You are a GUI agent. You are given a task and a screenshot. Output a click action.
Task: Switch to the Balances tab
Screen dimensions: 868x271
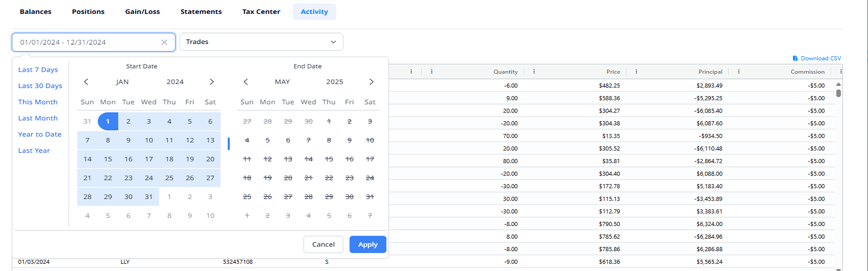click(35, 12)
